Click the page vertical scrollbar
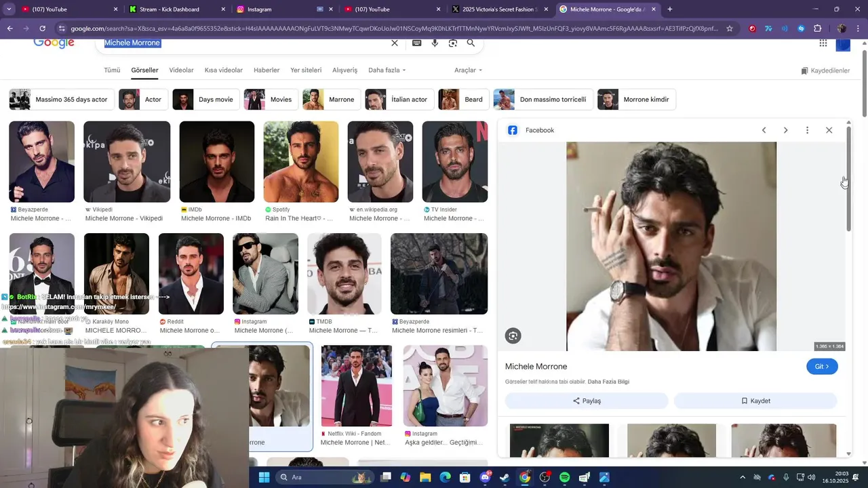 click(x=864, y=82)
